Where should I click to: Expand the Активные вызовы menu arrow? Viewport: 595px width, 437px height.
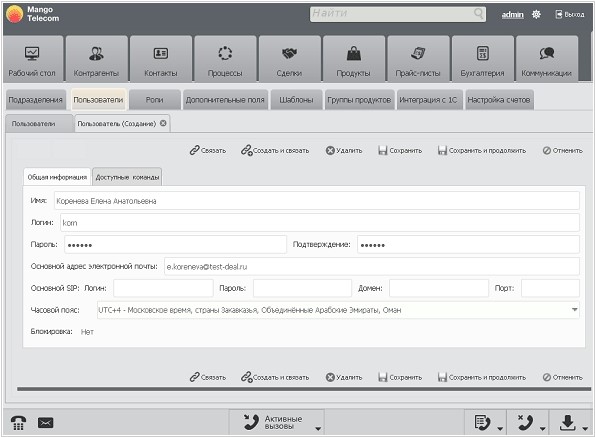click(x=318, y=429)
